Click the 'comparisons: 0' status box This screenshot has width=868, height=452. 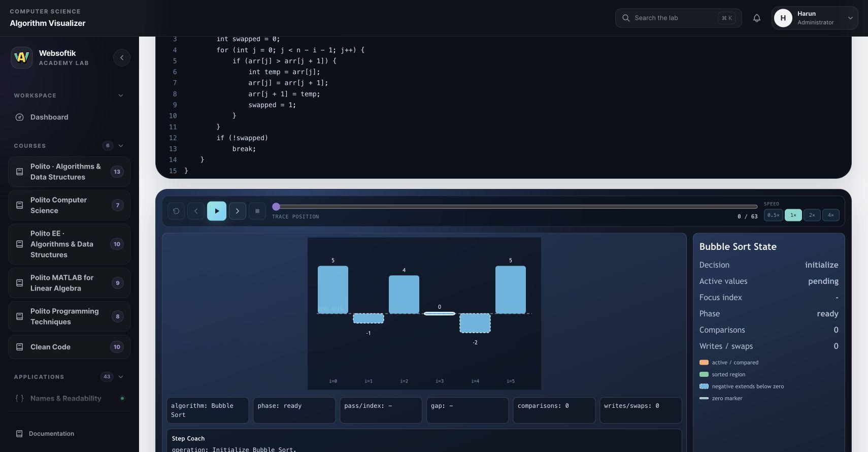click(554, 410)
